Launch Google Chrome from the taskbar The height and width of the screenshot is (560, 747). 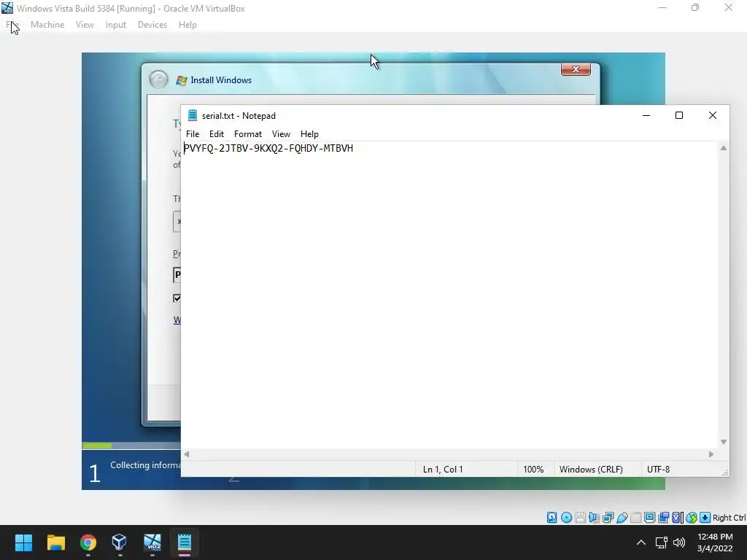coord(88,542)
